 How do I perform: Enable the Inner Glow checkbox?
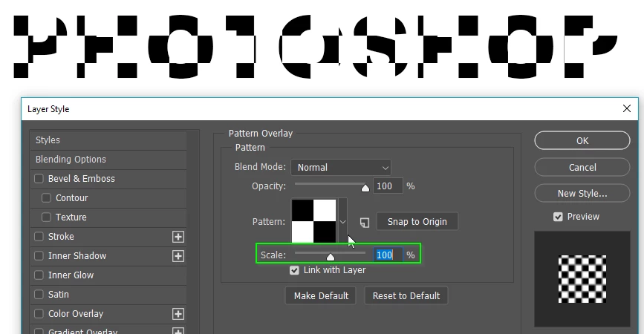[39, 275]
